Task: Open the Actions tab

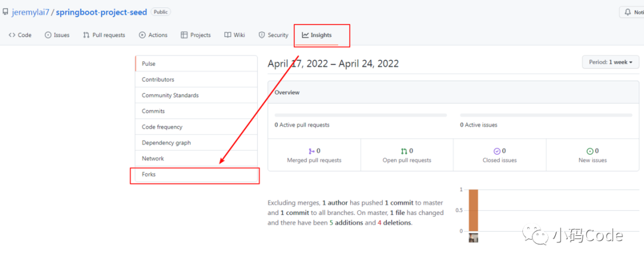Action: point(153,35)
